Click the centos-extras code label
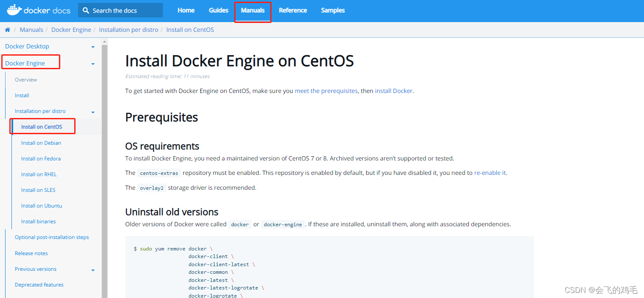Screen dimensions: 644x298 [x=159, y=173]
